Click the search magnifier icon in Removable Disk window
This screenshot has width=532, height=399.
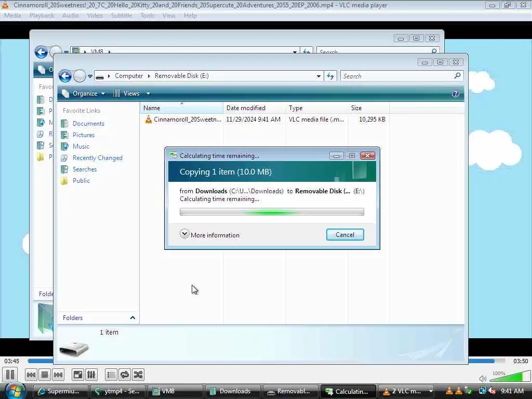(457, 76)
